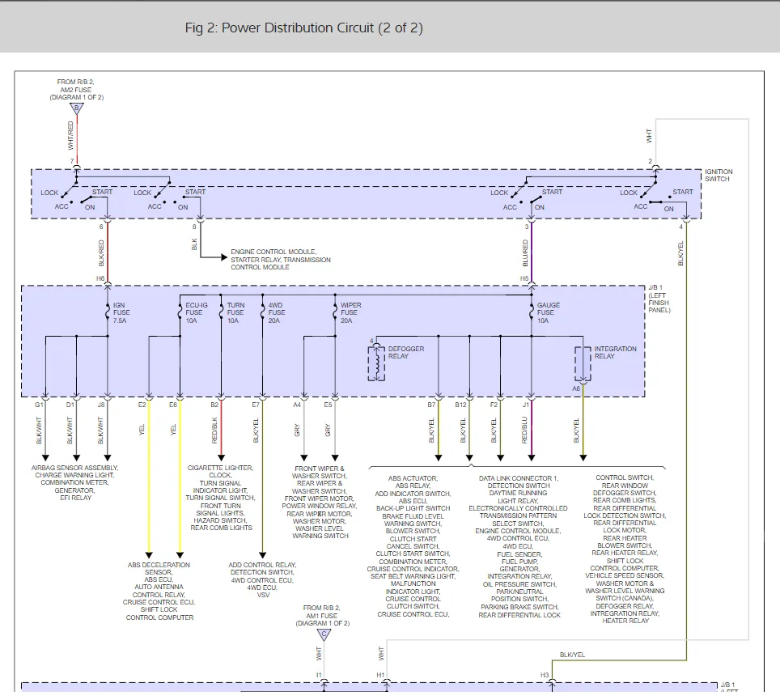Screen dimensions: 780x700
Task: Click the BLU/RED wire label at H5
Action: 525,252
